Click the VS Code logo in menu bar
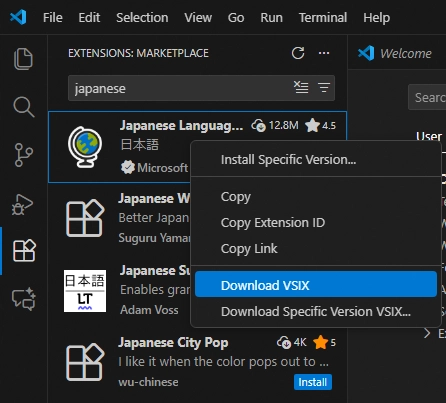The height and width of the screenshot is (403, 446). (18, 17)
